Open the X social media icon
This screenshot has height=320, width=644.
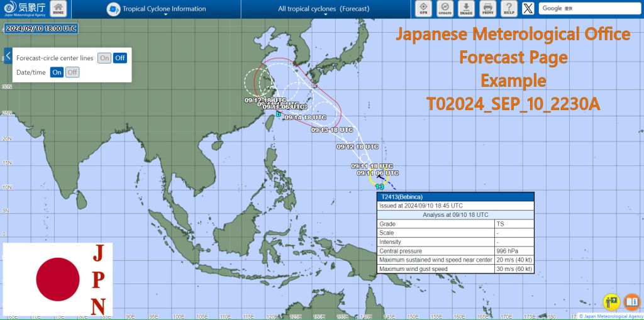(530, 9)
